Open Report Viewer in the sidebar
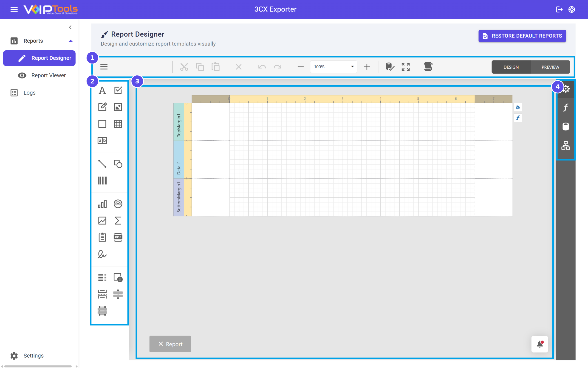This screenshot has width=588, height=368. (x=42, y=75)
